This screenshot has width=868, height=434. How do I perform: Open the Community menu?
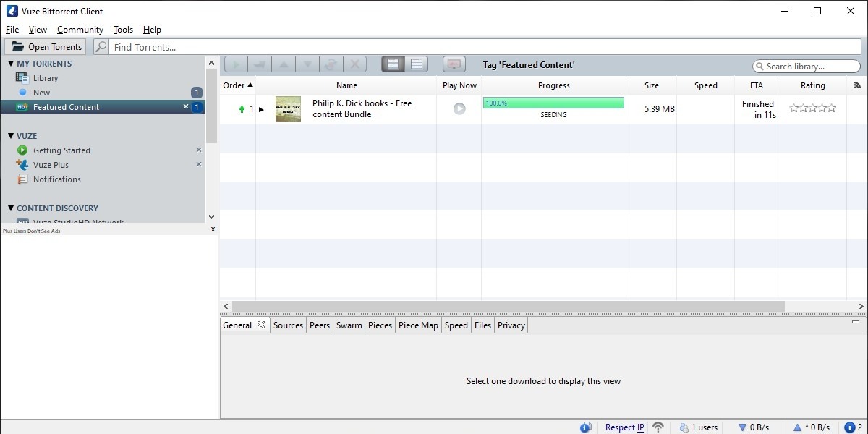80,30
